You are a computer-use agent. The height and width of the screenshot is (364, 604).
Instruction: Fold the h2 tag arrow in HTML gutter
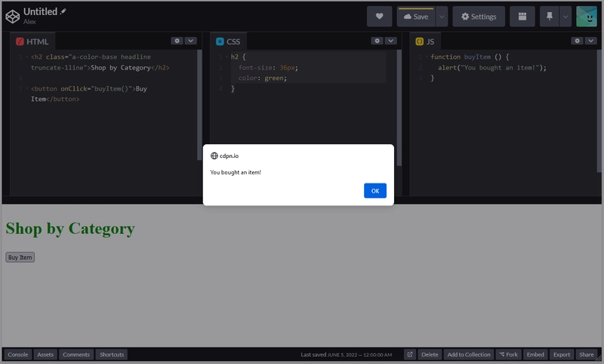27,57
